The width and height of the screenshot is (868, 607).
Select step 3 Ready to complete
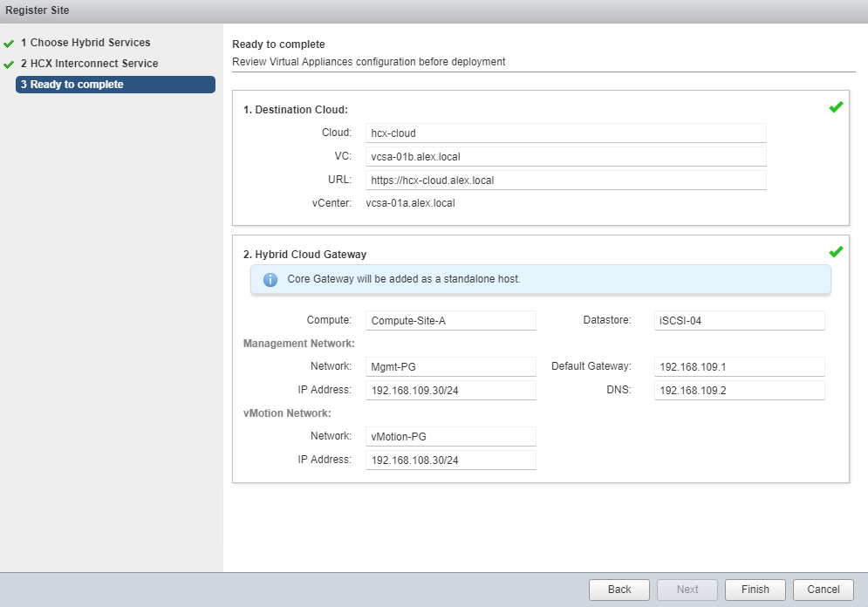(115, 85)
